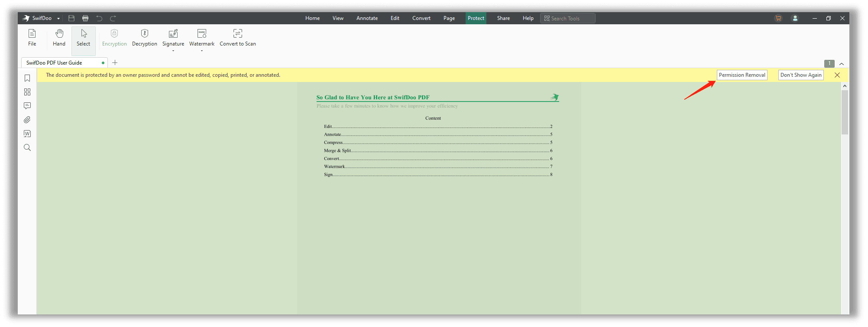
Task: Open the Help tab
Action: pyautogui.click(x=528, y=18)
